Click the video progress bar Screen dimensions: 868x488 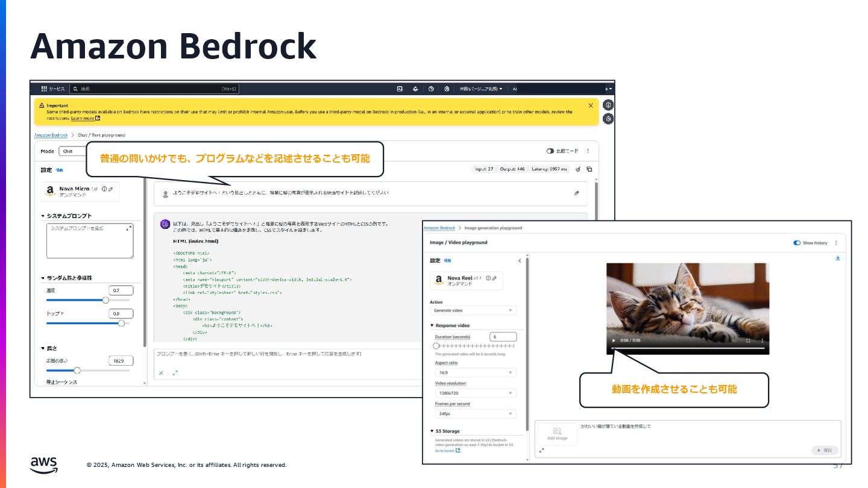pyautogui.click(x=688, y=348)
